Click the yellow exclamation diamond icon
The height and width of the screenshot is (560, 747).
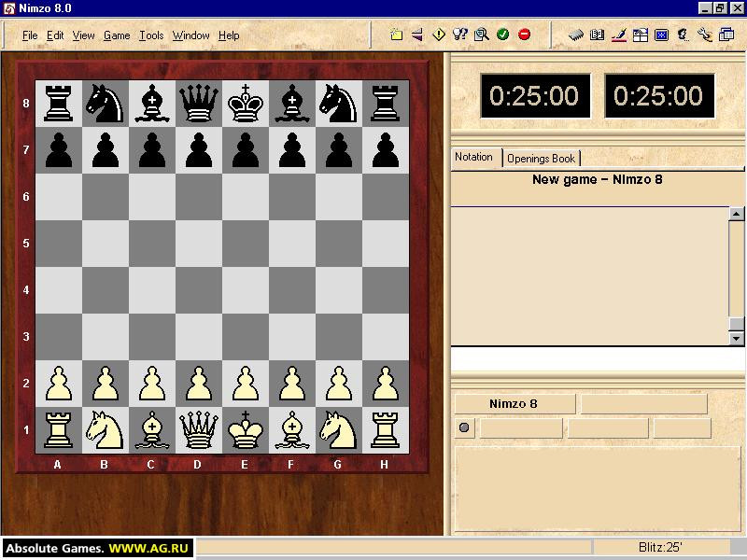(x=439, y=35)
